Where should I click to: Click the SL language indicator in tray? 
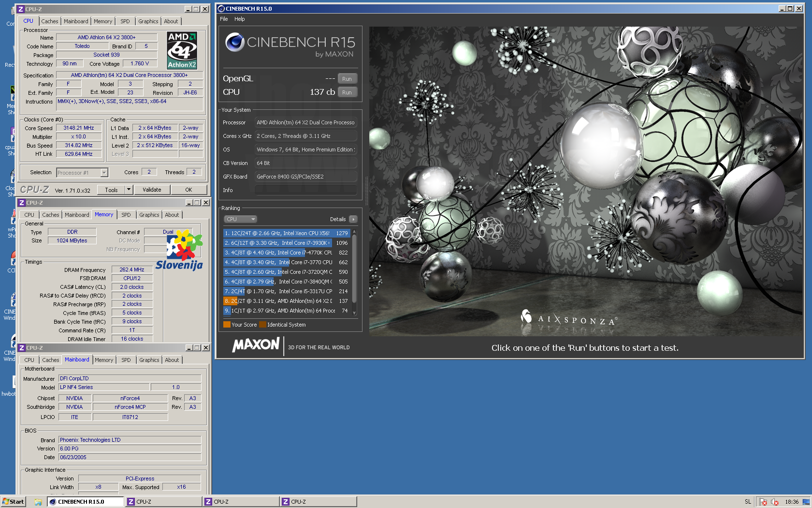coord(748,502)
